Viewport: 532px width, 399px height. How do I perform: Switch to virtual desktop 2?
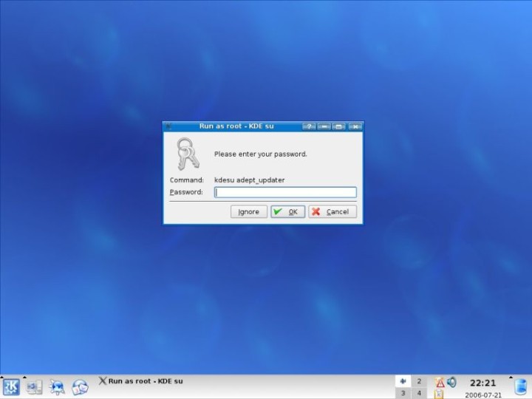click(x=419, y=381)
